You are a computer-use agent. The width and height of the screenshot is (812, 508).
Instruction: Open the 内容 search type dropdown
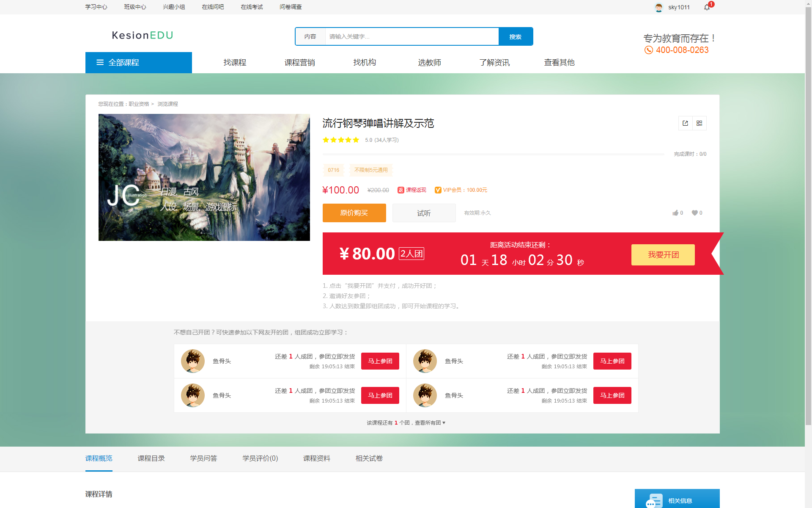pos(311,36)
